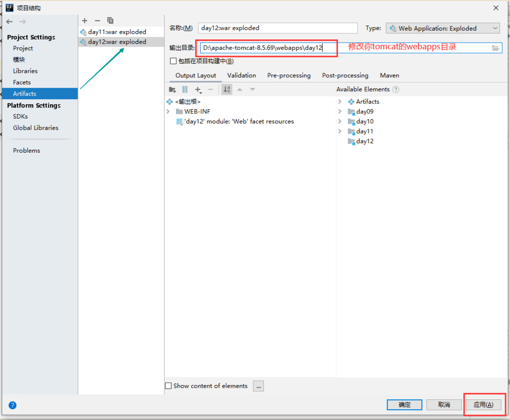This screenshot has width=510, height=420.
Task: Create directory icon in Output Layout toolbar
Action: (172, 89)
